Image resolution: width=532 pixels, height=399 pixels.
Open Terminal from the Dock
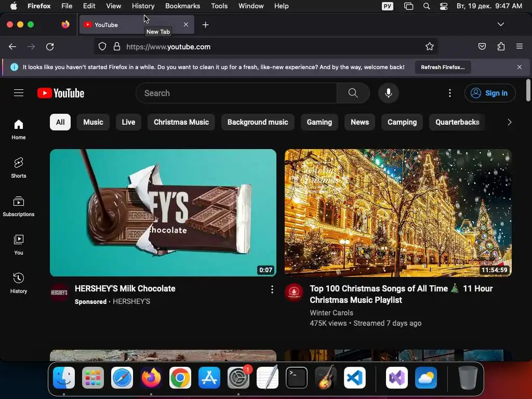coord(297,378)
